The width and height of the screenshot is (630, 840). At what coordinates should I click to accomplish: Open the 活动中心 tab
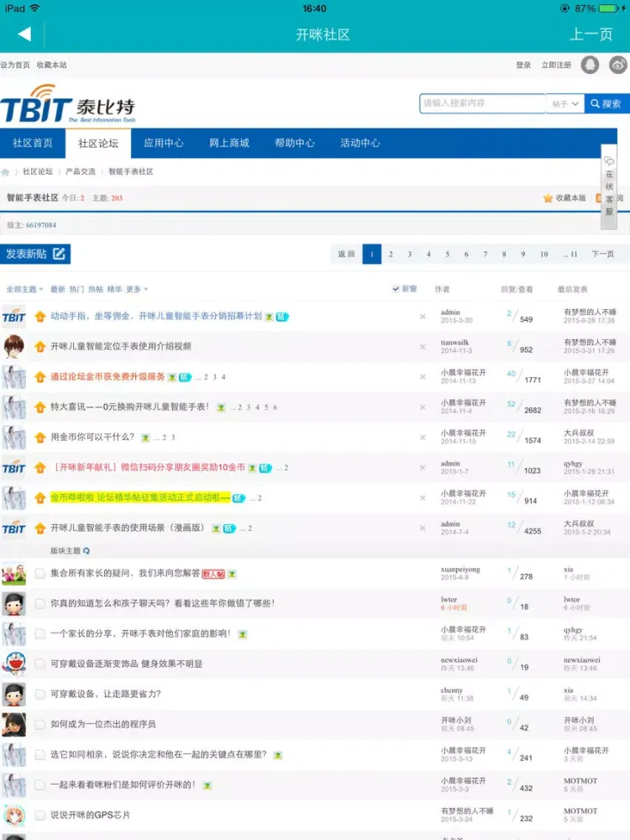coord(360,143)
